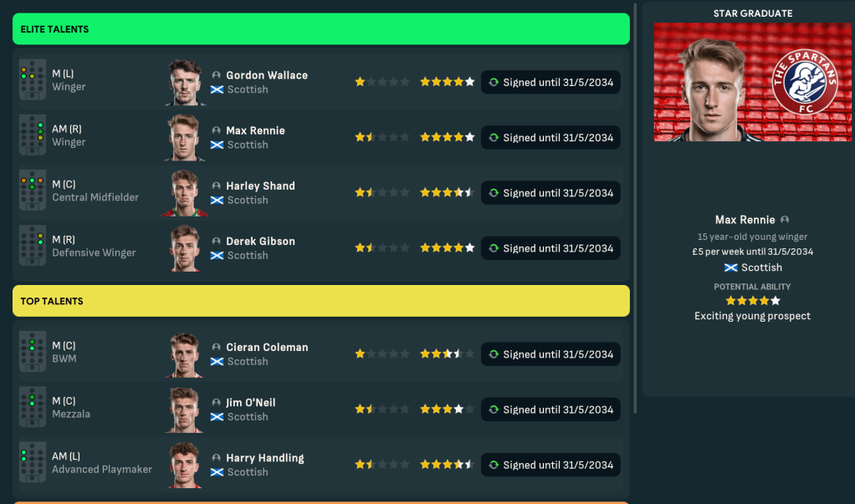Click Jim O'Neil's Mezzala position icon
This screenshot has height=504, width=855.
(33, 408)
